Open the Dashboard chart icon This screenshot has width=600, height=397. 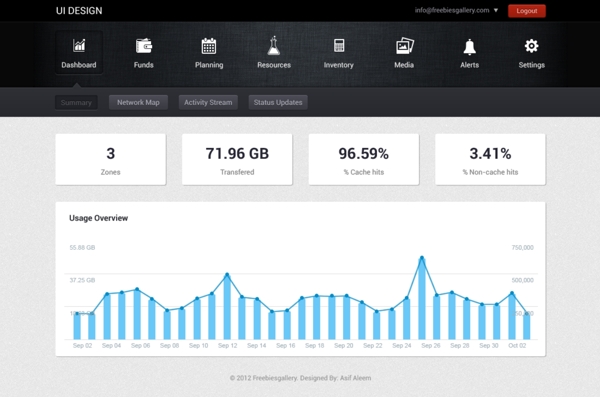[x=79, y=46]
